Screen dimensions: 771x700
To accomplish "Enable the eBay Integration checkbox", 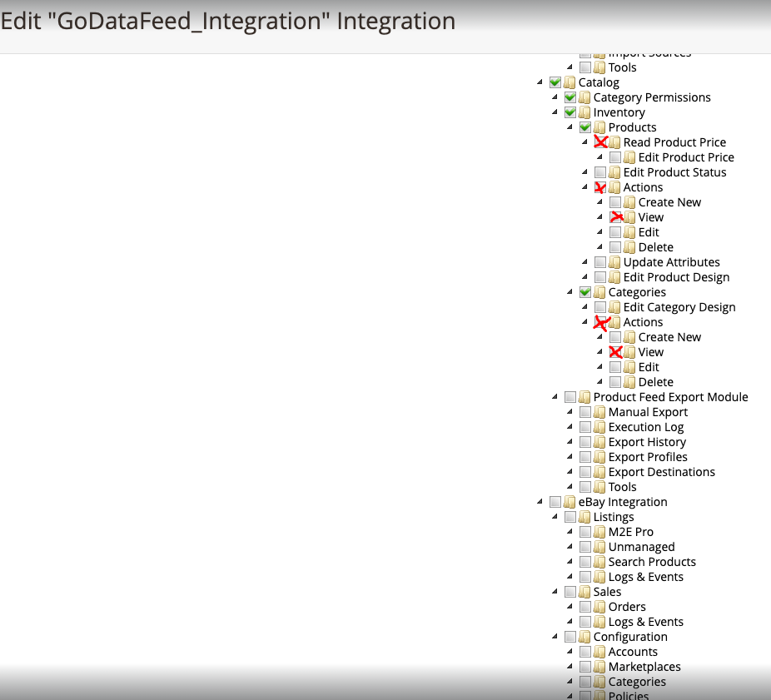I will (555, 502).
